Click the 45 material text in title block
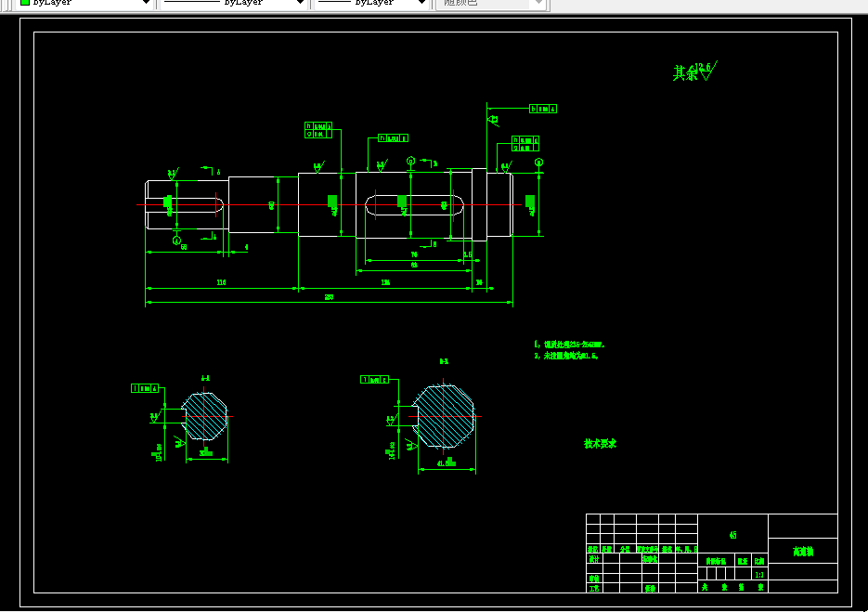The width and height of the screenshot is (868, 612). click(733, 535)
